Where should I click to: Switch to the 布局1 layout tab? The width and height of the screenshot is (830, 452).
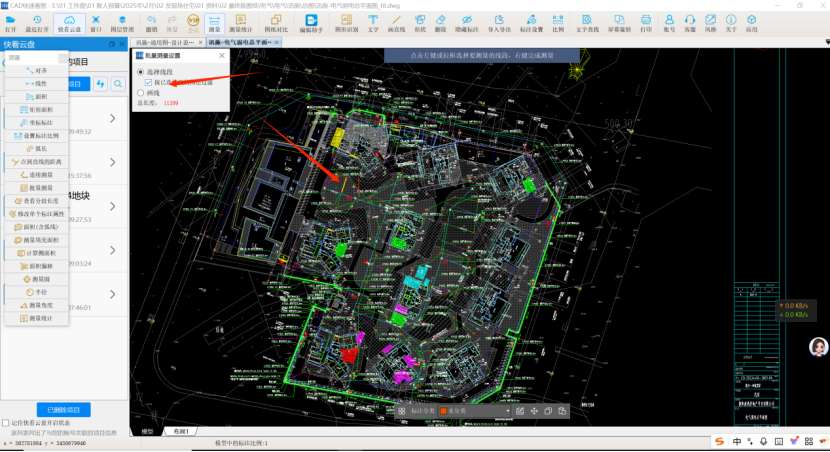point(181,431)
